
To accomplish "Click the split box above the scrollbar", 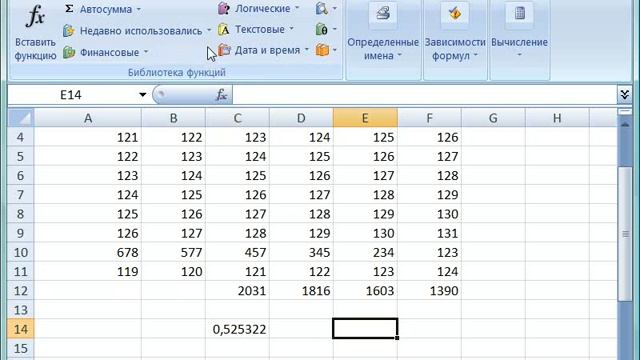I will [x=625, y=111].
